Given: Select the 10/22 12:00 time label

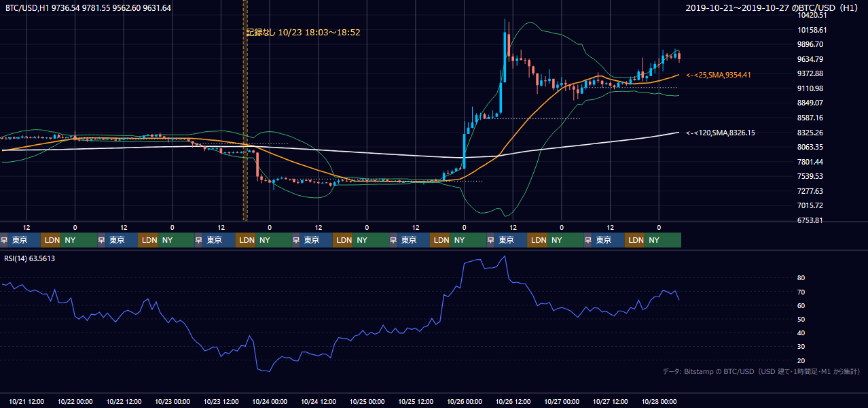Looking at the screenshot, I should (x=124, y=402).
